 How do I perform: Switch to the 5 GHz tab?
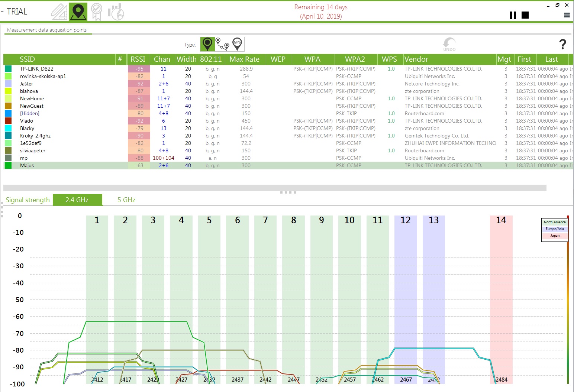[126, 200]
